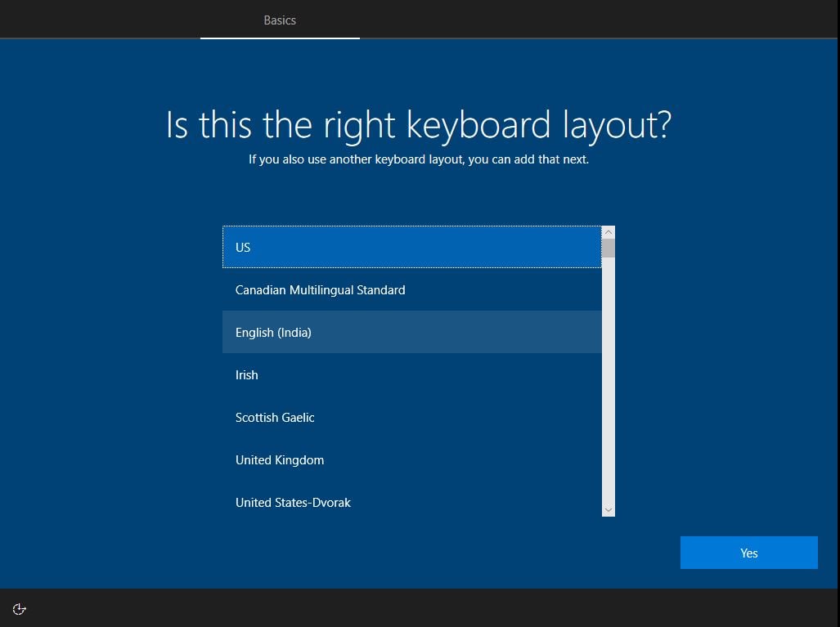
Task: Confirm keyboard layout with Yes button
Action: click(x=748, y=553)
